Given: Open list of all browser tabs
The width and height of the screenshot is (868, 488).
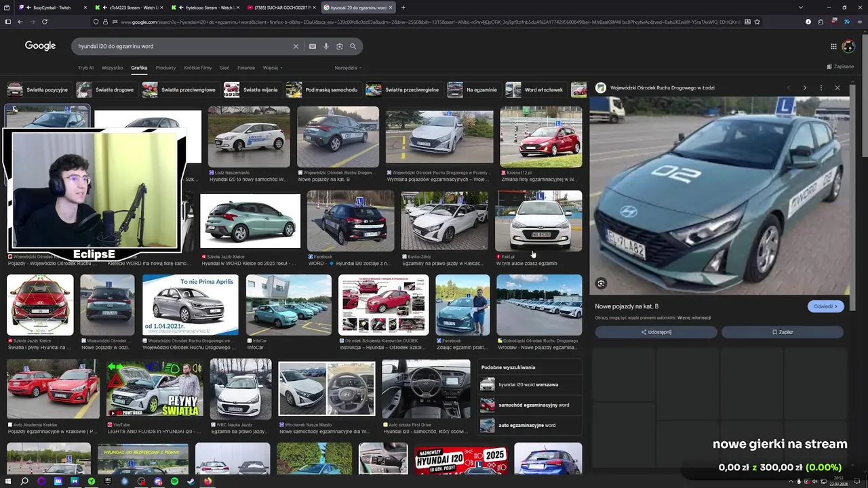Looking at the screenshot, I should click(x=800, y=7).
